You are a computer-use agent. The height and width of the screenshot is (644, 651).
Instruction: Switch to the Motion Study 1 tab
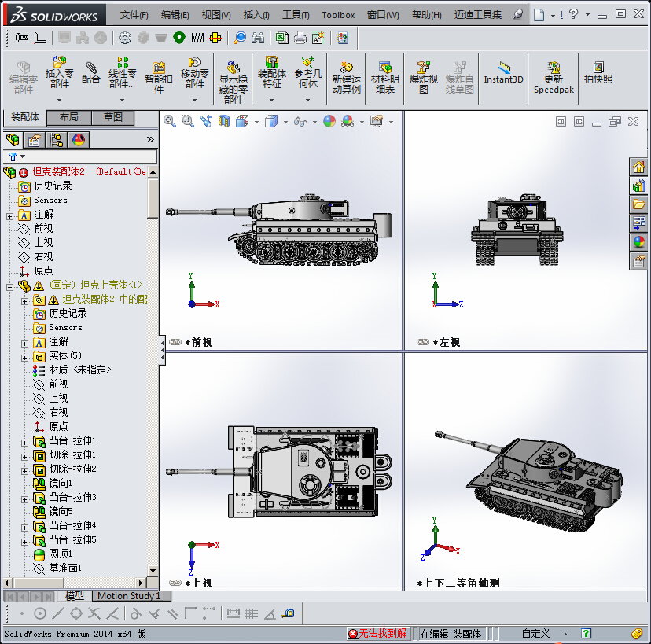129,596
